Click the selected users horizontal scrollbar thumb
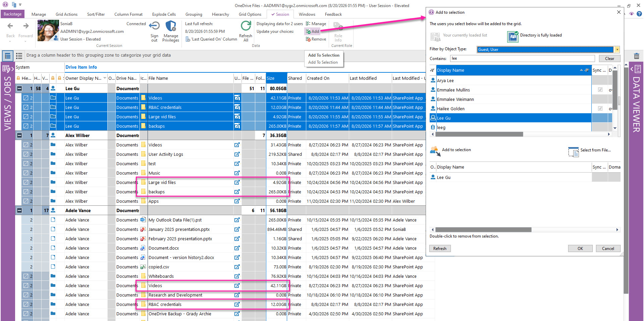The height and width of the screenshot is (321, 644). 483,230
